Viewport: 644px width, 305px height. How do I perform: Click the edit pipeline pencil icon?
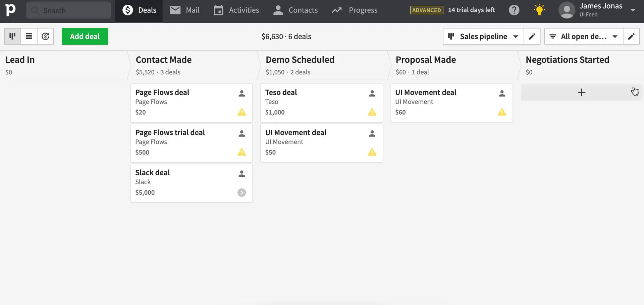[532, 36]
